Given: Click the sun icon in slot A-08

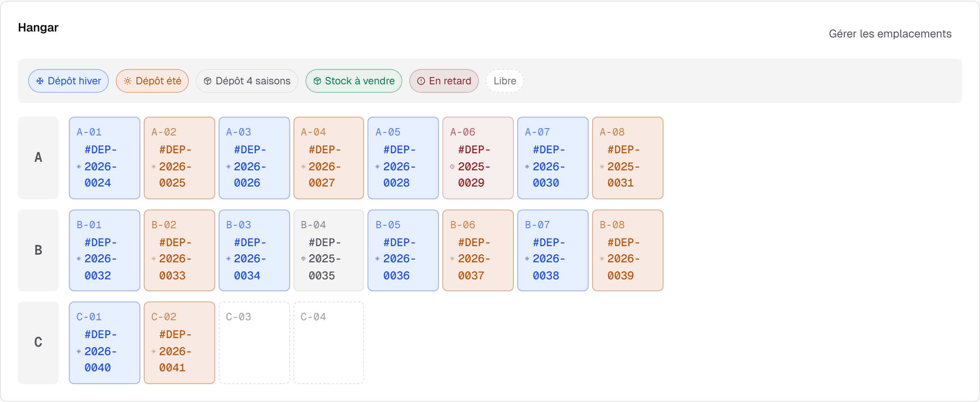Looking at the screenshot, I should 602,167.
